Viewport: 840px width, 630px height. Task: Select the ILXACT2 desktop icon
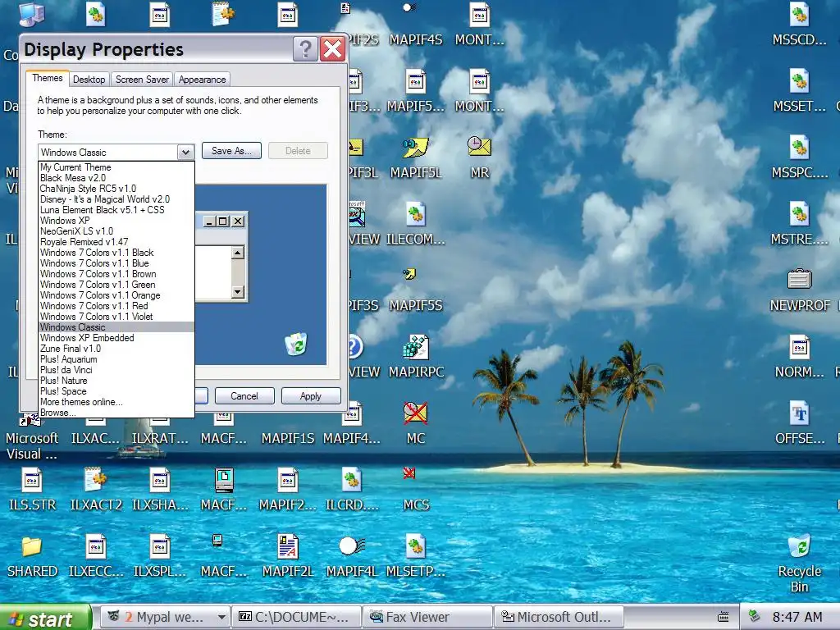pyautogui.click(x=96, y=490)
